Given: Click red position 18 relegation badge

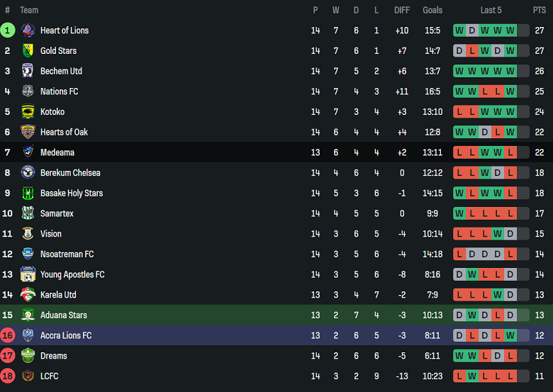Looking at the screenshot, I should [x=8, y=376].
